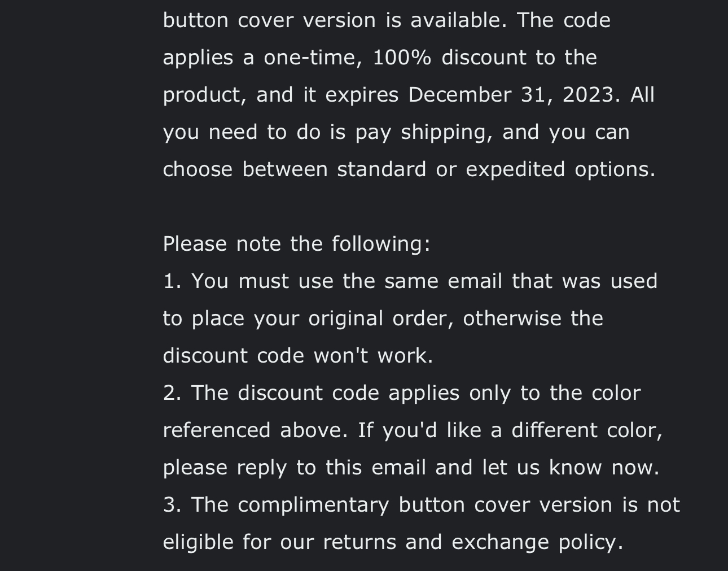Click the numeral "1." of the first note
Image resolution: width=728 pixels, height=571 pixels.
coord(172,281)
